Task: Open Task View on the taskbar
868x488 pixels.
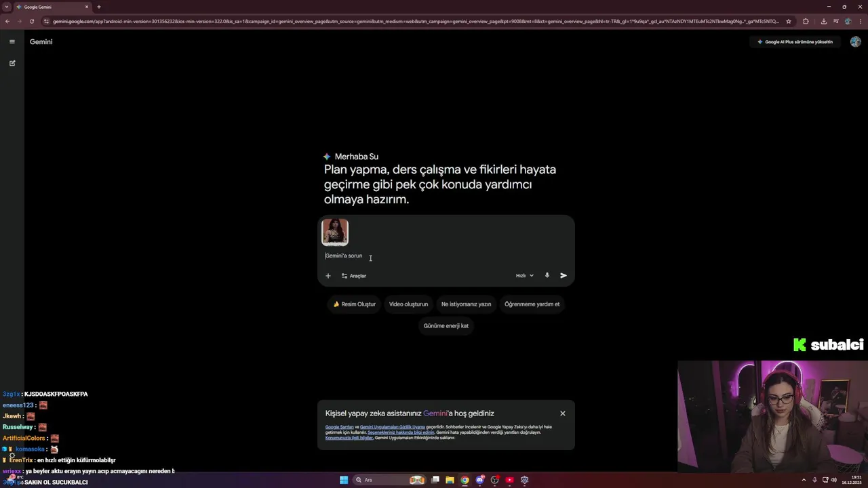Action: point(435,480)
